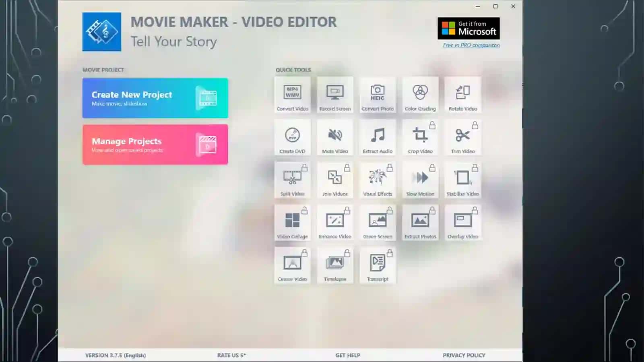Open the Extract Photos tool
Viewport: 644px width, 362px height.
420,223
